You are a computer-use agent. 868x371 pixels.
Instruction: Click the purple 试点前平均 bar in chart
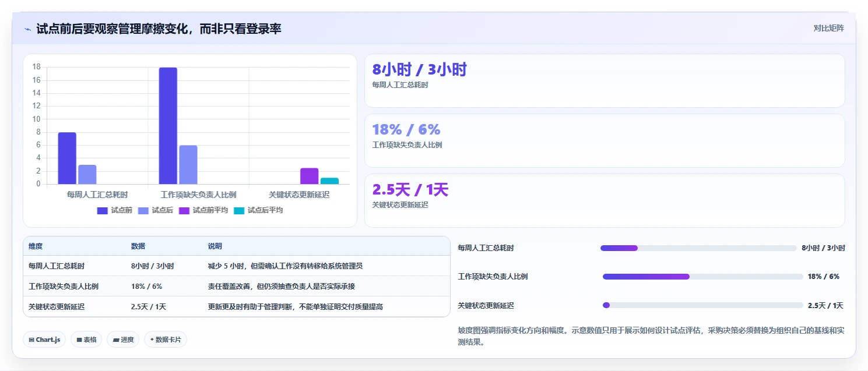pos(310,176)
